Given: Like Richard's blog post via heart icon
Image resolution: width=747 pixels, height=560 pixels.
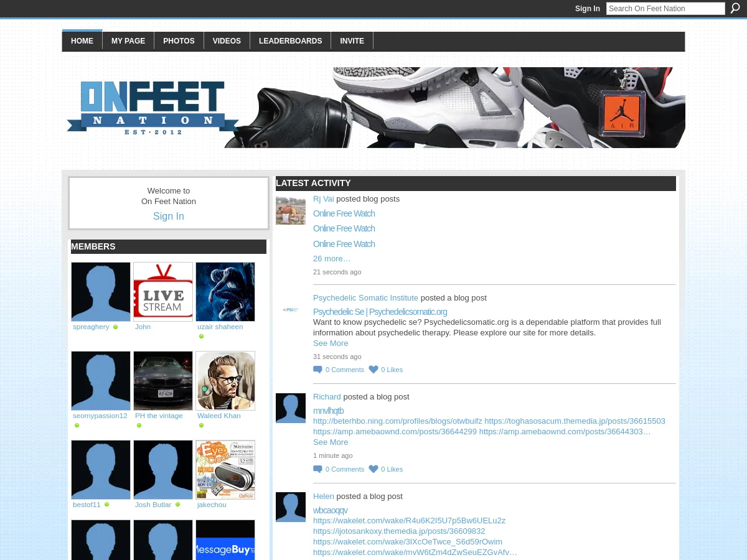Looking at the screenshot, I should [374, 469].
